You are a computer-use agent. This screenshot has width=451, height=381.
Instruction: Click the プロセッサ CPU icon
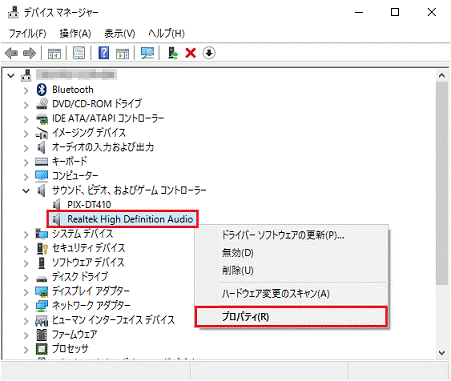pyautogui.click(x=42, y=349)
